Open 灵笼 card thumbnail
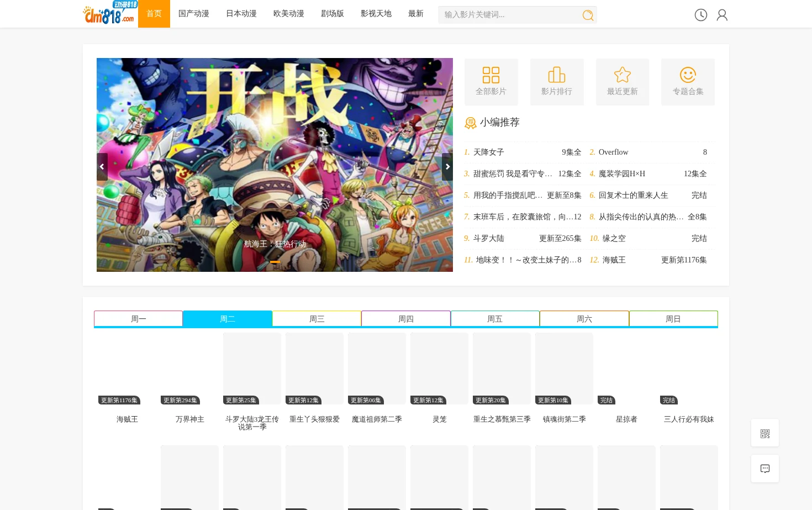This screenshot has width=812, height=510. [439, 369]
